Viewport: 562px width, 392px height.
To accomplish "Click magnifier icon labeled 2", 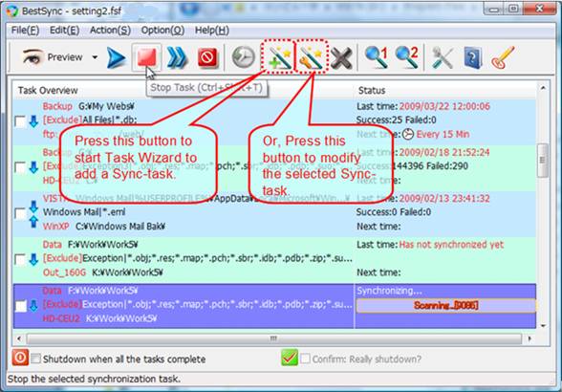I will [407, 57].
